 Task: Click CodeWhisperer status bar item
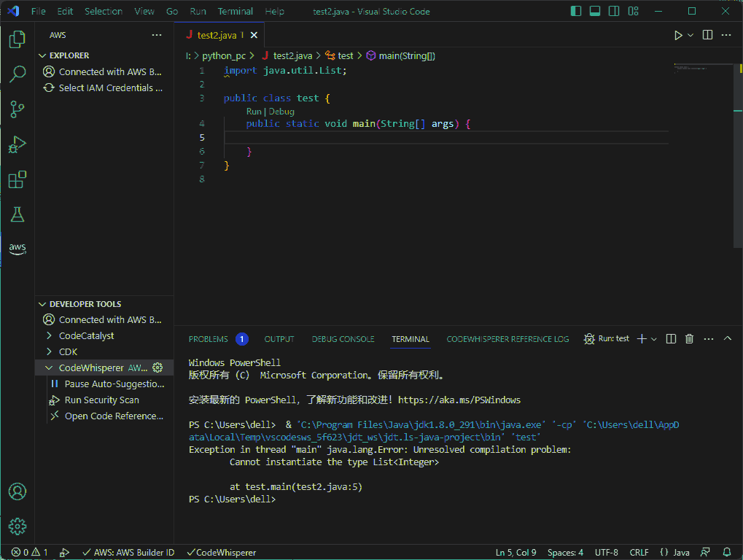[221, 553]
